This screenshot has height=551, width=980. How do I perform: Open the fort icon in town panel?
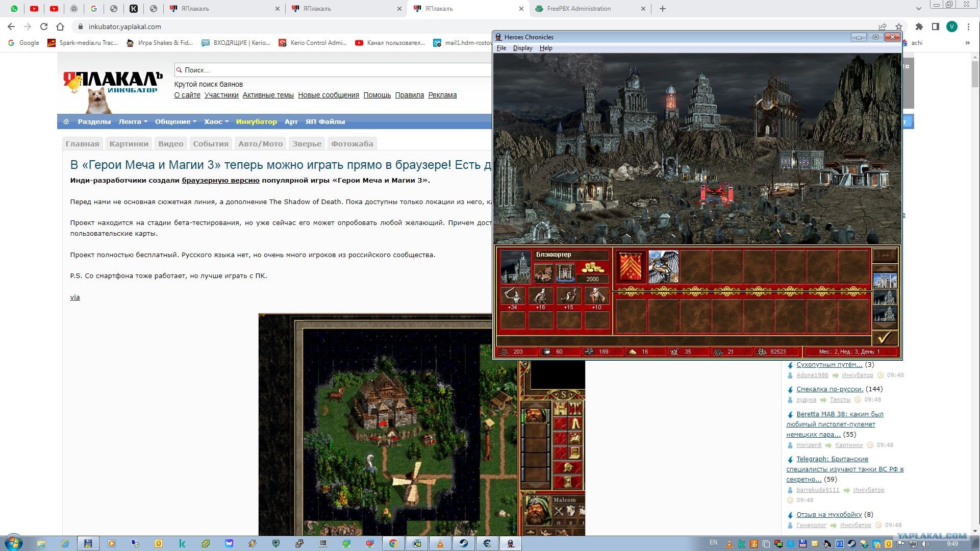pyautogui.click(x=565, y=273)
